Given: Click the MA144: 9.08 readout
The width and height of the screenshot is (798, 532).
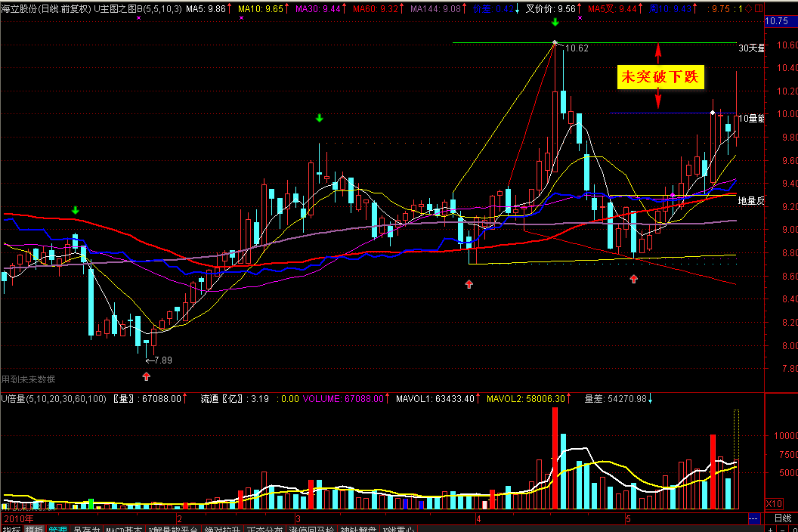Looking at the screenshot, I should (438, 8).
